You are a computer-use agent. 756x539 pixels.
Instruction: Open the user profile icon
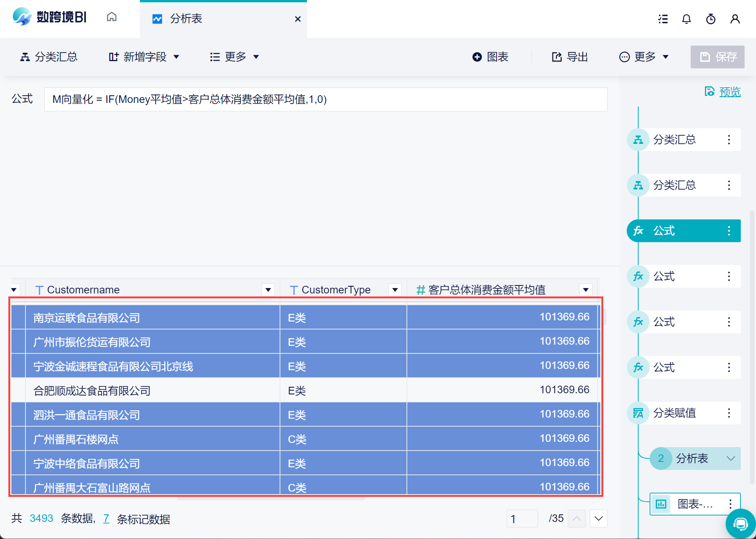735,19
